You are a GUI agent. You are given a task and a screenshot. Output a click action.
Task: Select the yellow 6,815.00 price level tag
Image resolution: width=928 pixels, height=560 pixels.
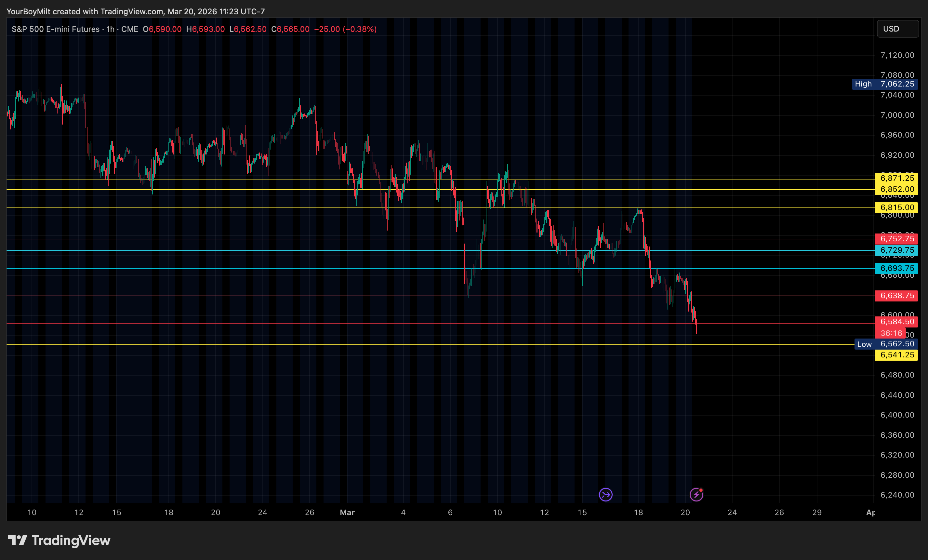pyautogui.click(x=897, y=207)
